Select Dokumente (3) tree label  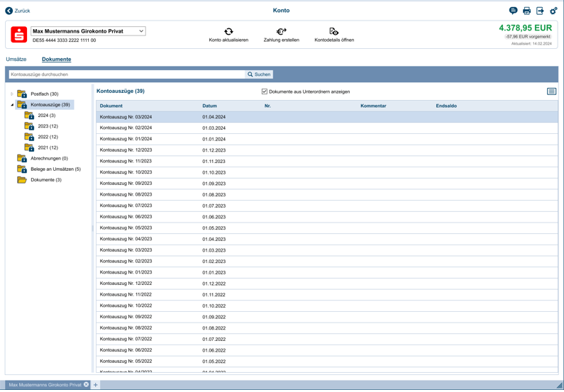(x=46, y=180)
